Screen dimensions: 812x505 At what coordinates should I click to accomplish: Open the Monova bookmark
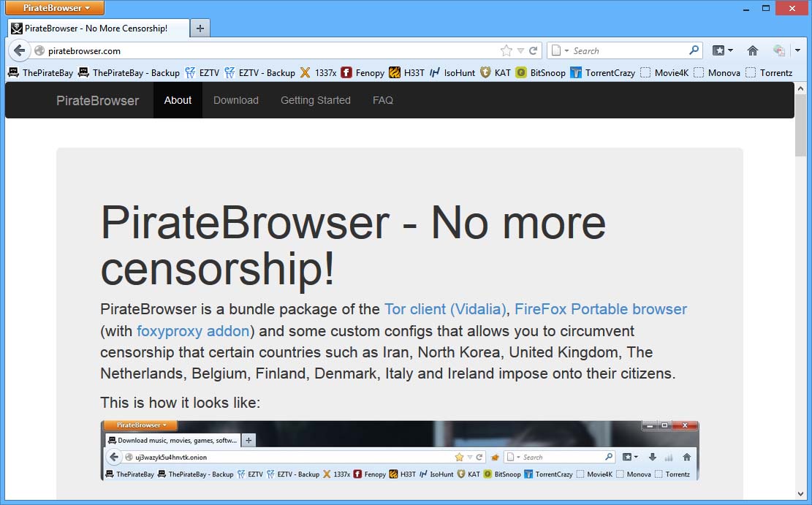point(717,72)
